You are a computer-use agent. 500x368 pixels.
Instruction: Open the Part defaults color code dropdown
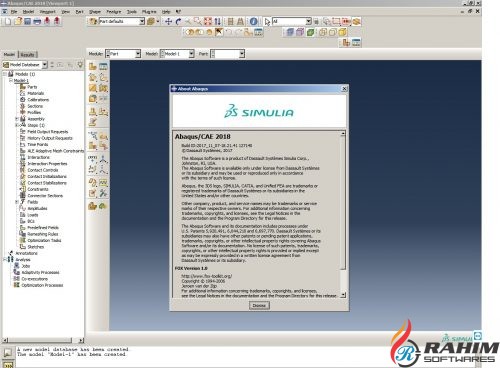coord(142,22)
